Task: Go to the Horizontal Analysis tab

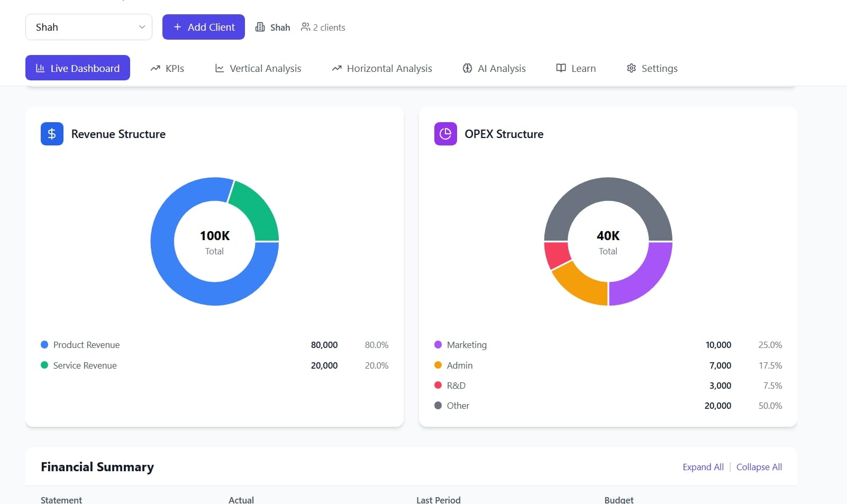Action: [x=382, y=68]
